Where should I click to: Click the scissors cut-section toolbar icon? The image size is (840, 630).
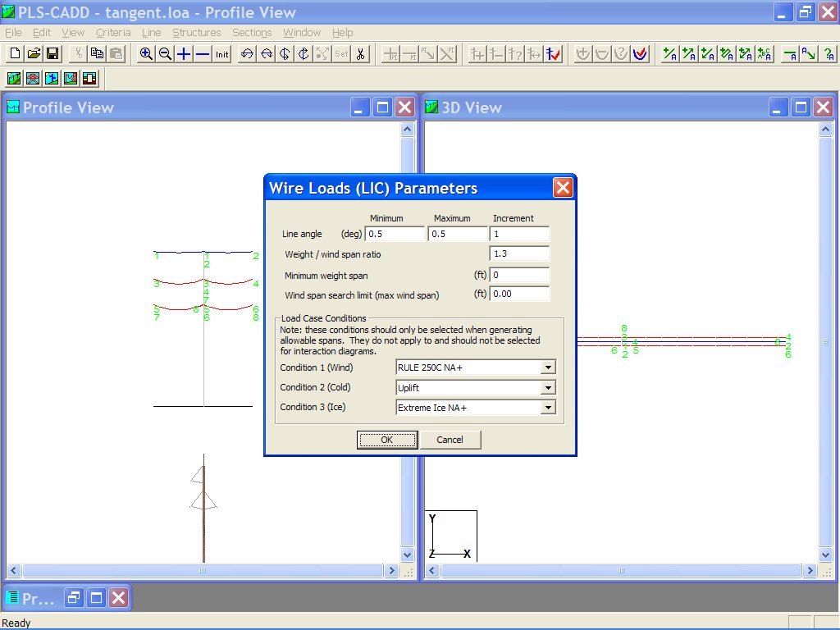click(358, 54)
